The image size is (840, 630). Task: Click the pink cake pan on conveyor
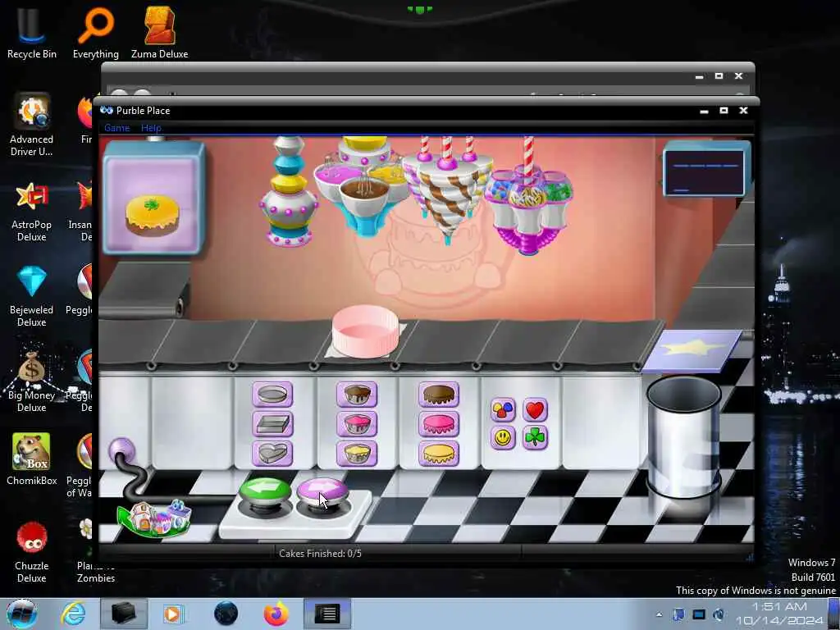tap(365, 331)
